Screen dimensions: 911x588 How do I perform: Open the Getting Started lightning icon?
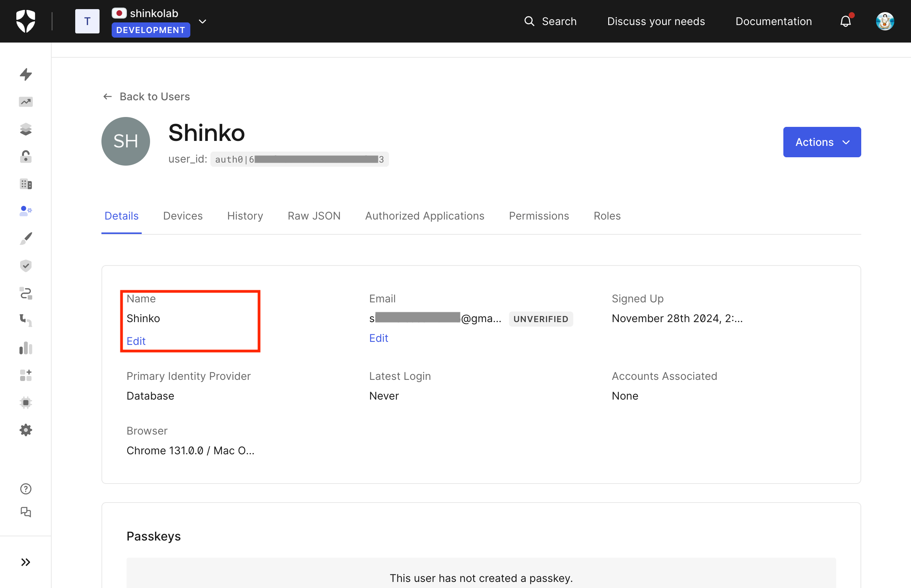click(25, 75)
